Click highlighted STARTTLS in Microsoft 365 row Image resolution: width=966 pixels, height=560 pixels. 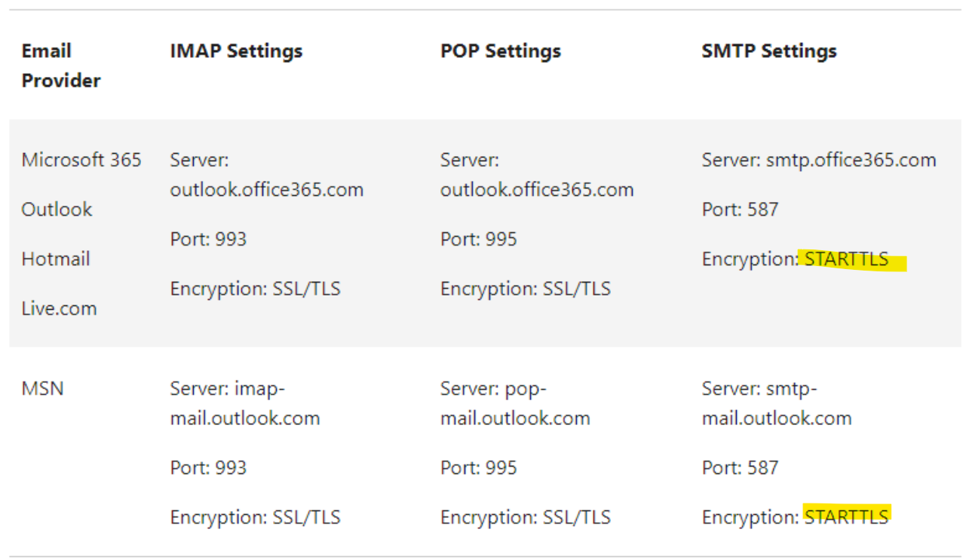click(846, 259)
